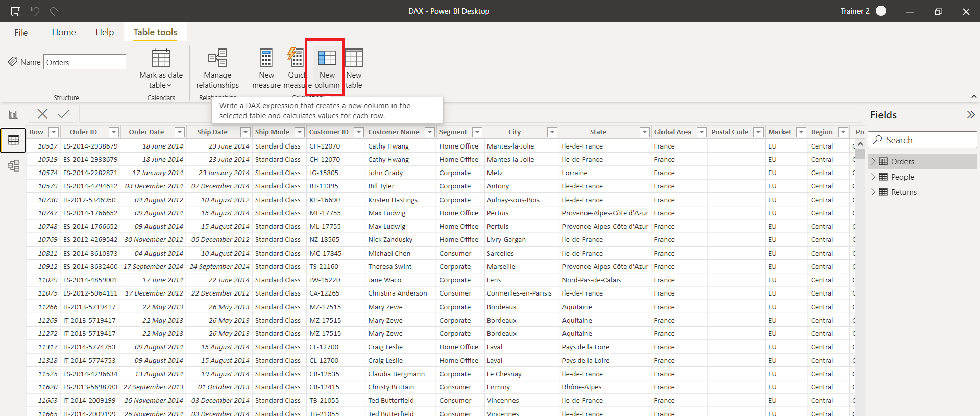Switch to Data view
Viewport: 980px width, 416px height.
(13, 140)
